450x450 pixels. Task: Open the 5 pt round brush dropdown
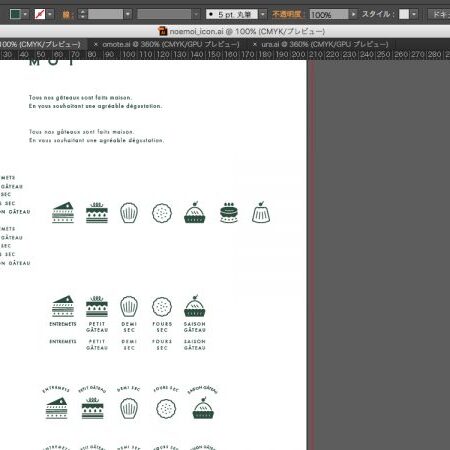[x=263, y=14]
